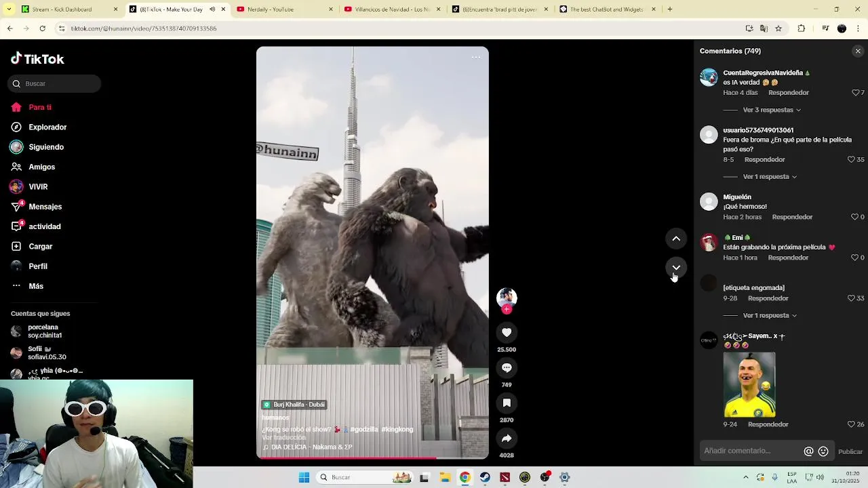The width and height of the screenshot is (868, 488).
Task: Click Ver traducción under caption
Action: coord(283,438)
